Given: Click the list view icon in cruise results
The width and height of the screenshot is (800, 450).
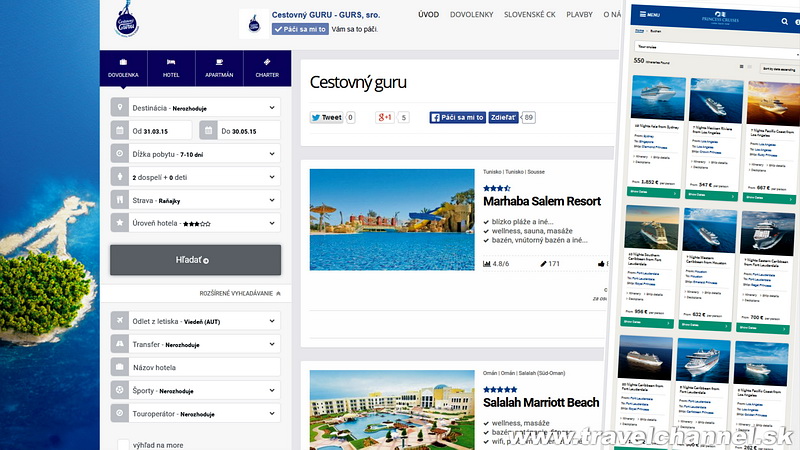Looking at the screenshot, I should click(x=741, y=66).
